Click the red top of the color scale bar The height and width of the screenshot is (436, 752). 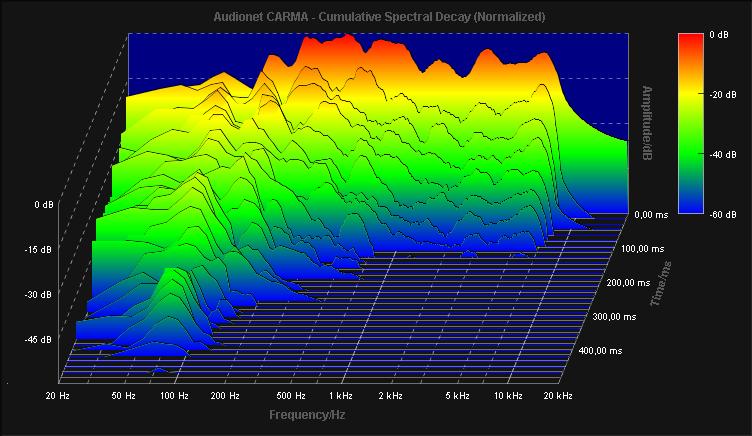pos(691,39)
